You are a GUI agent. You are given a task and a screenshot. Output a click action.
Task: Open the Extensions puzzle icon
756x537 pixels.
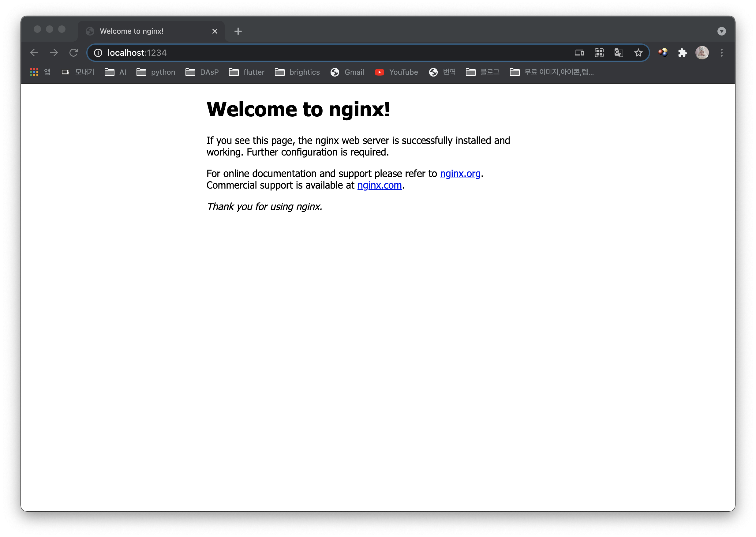click(682, 53)
